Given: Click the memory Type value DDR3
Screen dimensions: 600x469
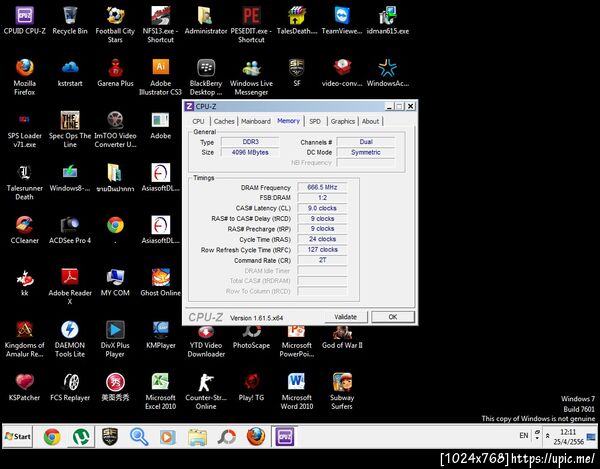Looking at the screenshot, I should coord(250,142).
